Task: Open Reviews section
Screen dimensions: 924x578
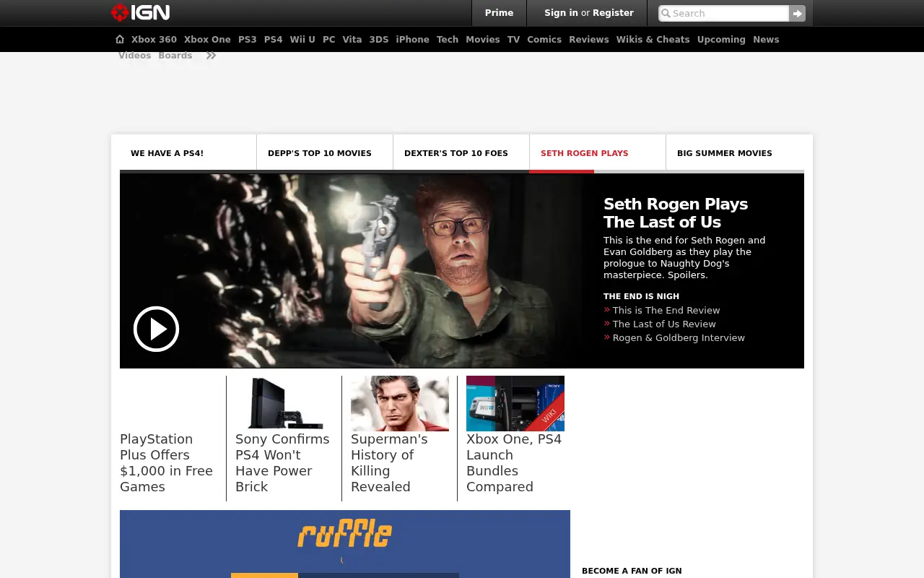Action: point(589,40)
